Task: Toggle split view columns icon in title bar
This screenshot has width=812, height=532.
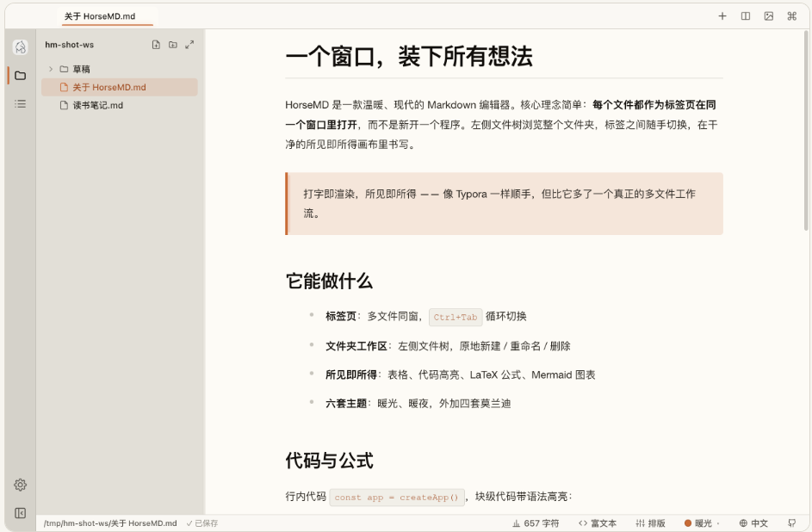Action: tap(746, 16)
